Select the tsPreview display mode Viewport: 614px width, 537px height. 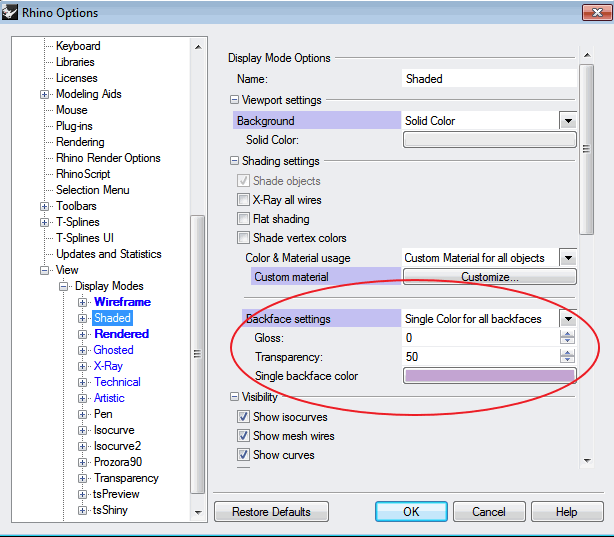tap(116, 494)
